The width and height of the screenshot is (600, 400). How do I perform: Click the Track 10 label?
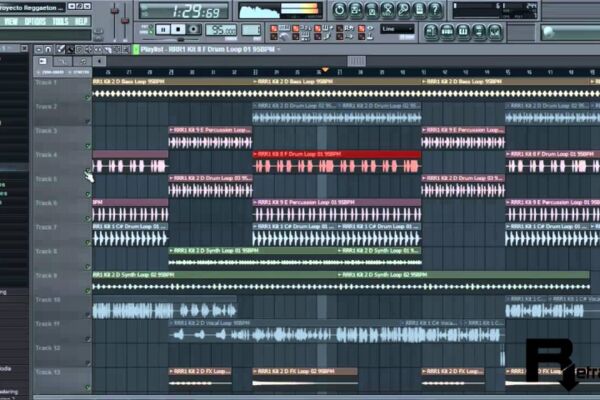pyautogui.click(x=48, y=300)
